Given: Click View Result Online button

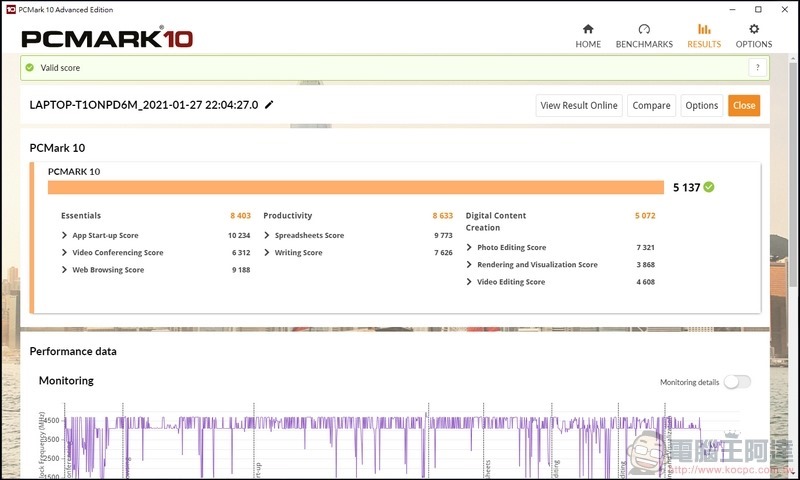Looking at the screenshot, I should click(579, 106).
